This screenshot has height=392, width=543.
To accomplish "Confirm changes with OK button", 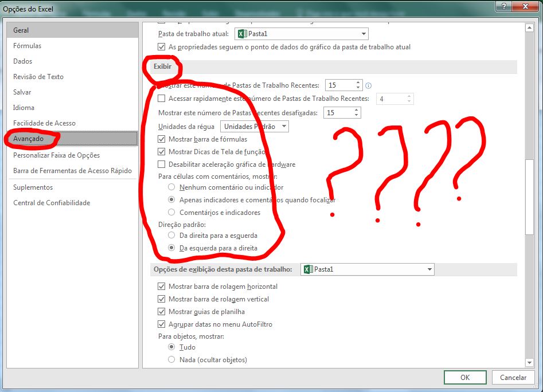I will (x=464, y=377).
